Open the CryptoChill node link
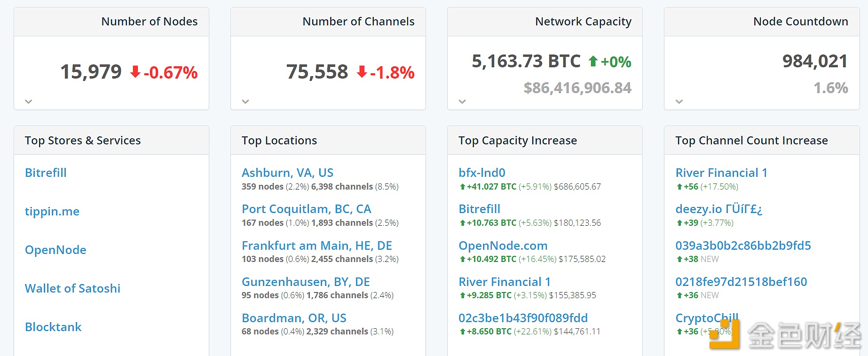 pyautogui.click(x=707, y=318)
